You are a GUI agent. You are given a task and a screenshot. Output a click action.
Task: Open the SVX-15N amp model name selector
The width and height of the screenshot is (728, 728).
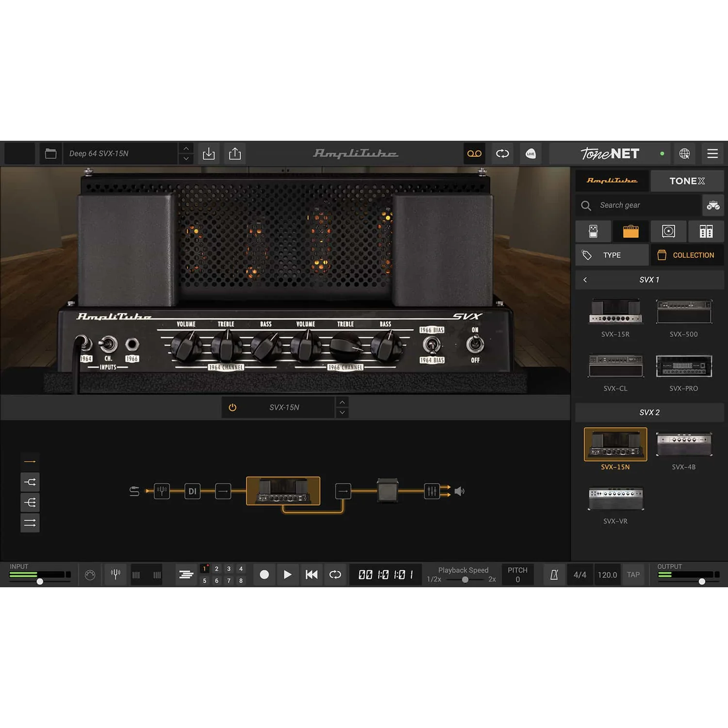284,408
